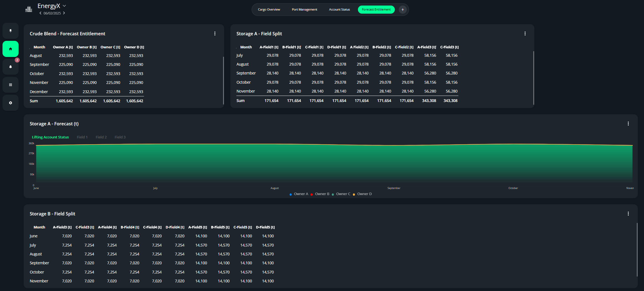Screen dimensions: 644x291
Task: Open Storage B Field Split options menu
Action: pos(628,214)
